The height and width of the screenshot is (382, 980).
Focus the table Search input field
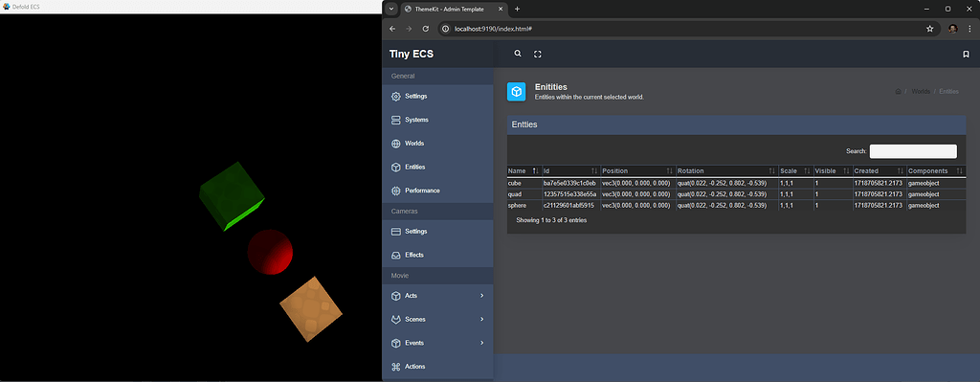pos(913,151)
